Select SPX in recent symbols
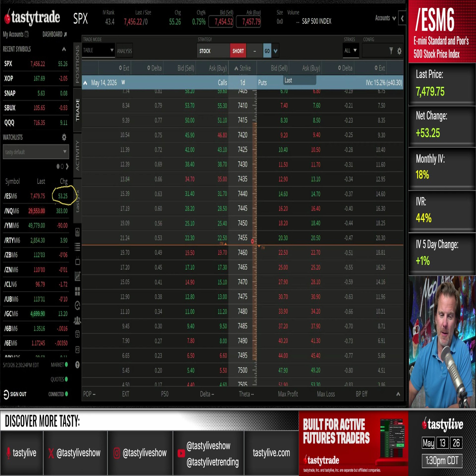476x476 pixels. pyautogui.click(x=36, y=64)
